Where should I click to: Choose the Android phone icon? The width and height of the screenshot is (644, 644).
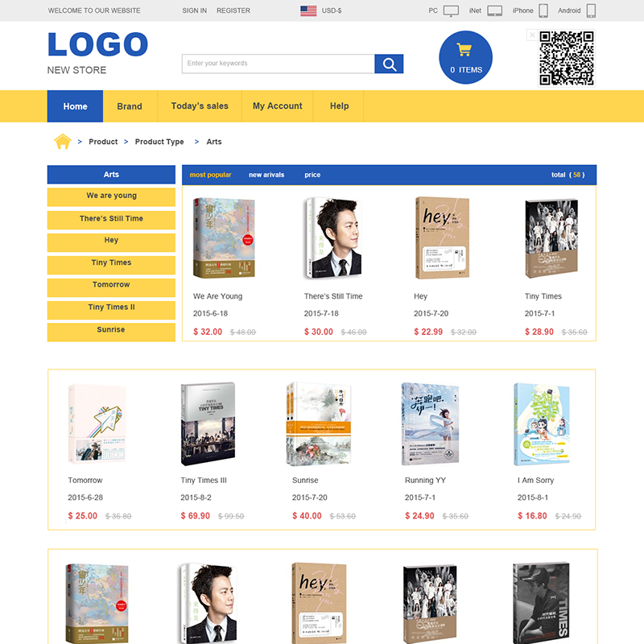click(x=591, y=11)
